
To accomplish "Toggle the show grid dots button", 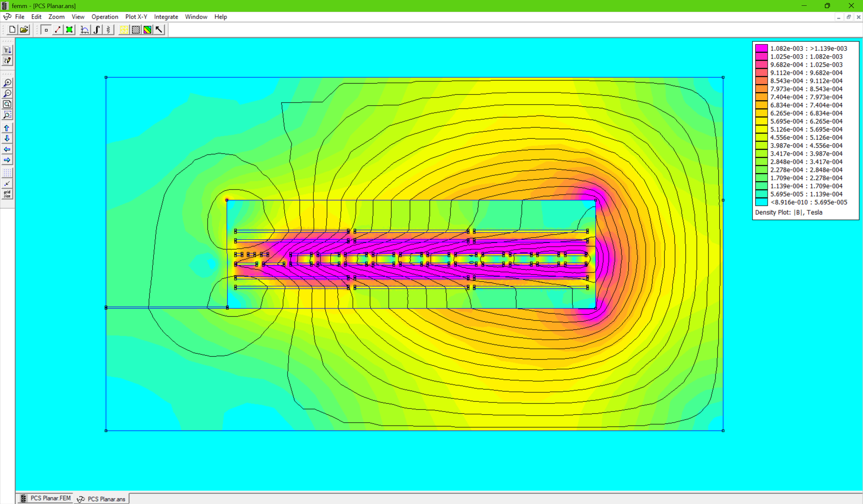I will click(x=7, y=172).
